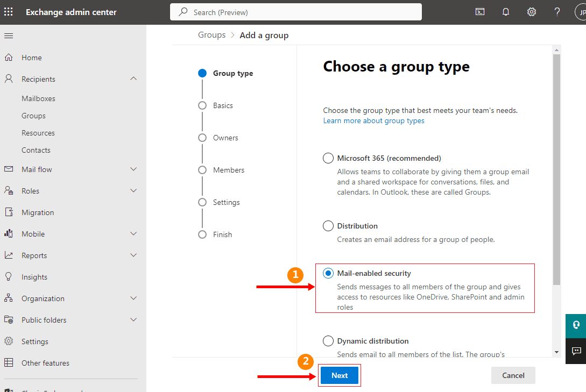The image size is (586, 392).
Task: Open the notifications bell
Action: 506,12
